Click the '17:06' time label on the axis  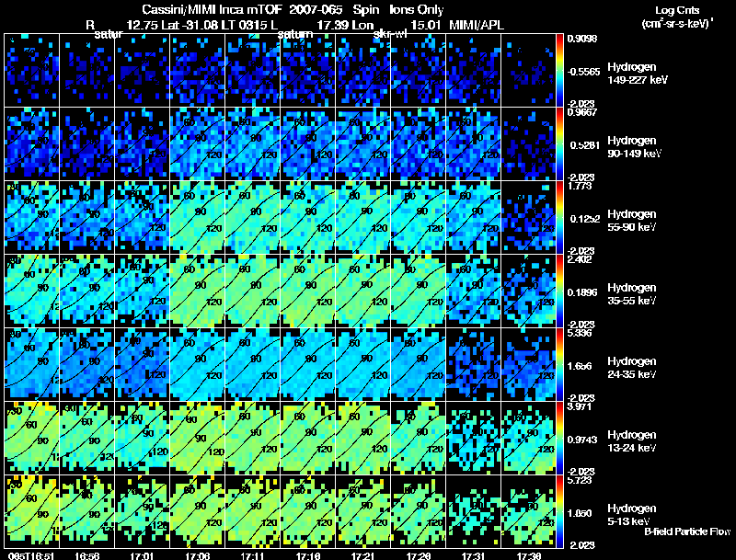point(197,556)
